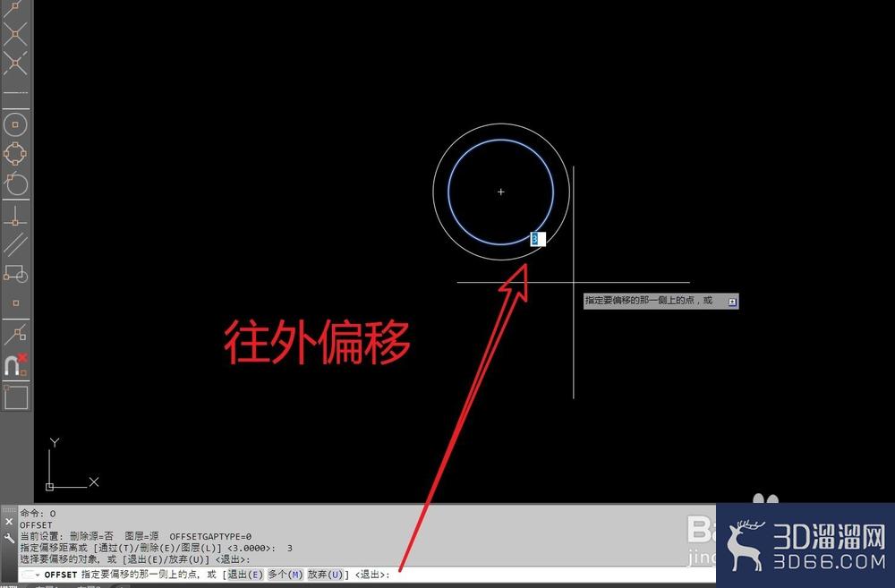Viewport: 895px width, 588px height.
Task: Open Object Snap Settings icon
Action: pos(15,396)
